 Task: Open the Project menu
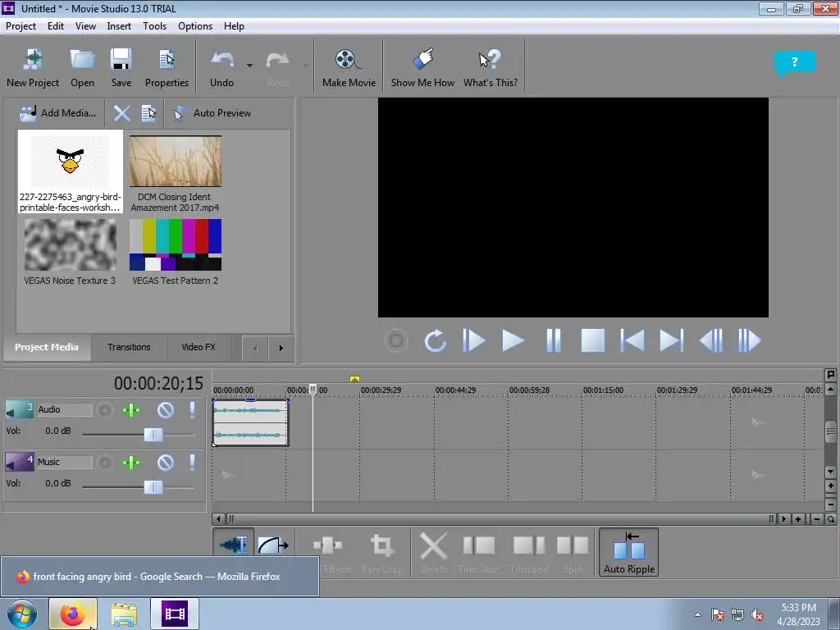pos(21,26)
